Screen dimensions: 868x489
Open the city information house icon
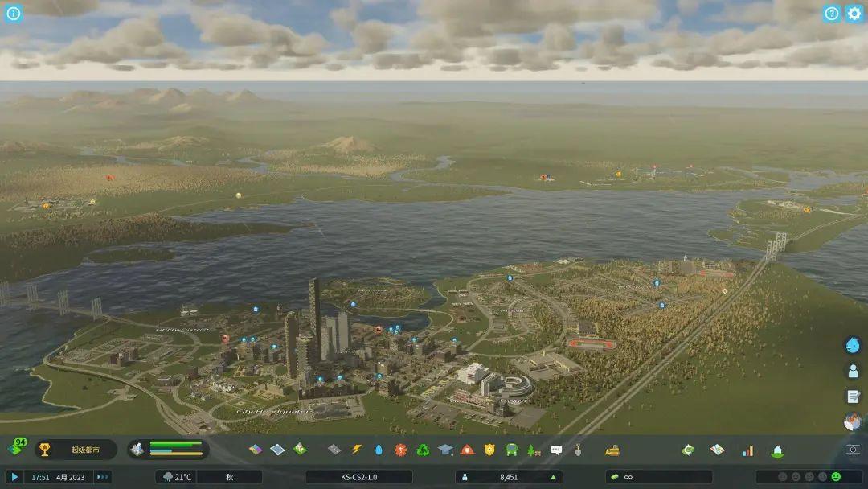[778, 450]
